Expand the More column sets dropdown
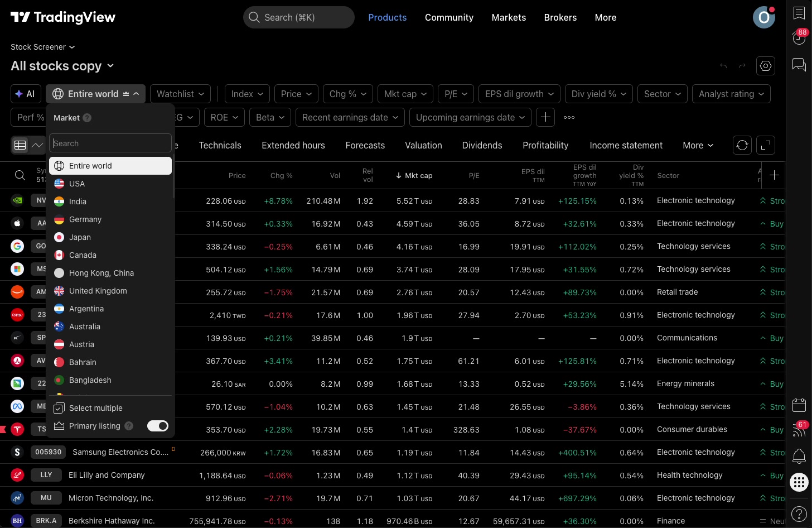 pyautogui.click(x=698, y=145)
